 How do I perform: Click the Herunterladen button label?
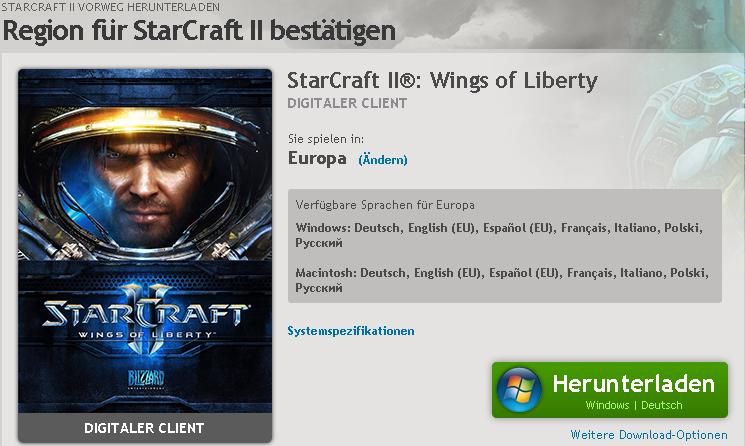tap(633, 383)
